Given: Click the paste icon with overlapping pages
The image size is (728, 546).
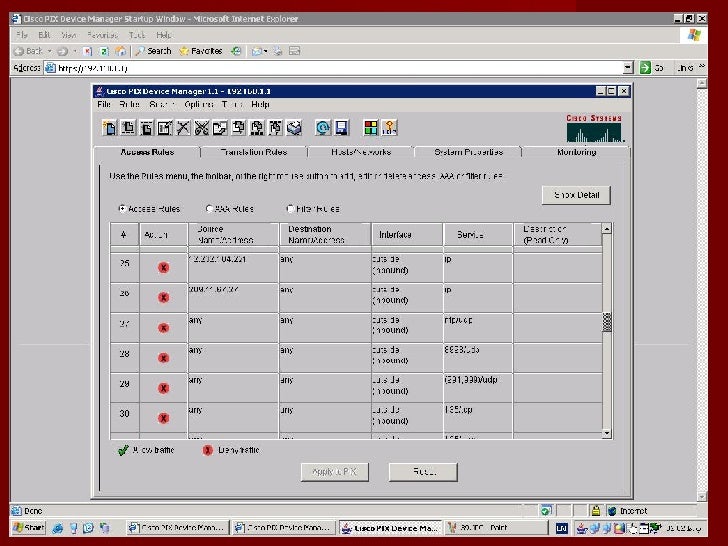Looking at the screenshot, I should (239, 128).
